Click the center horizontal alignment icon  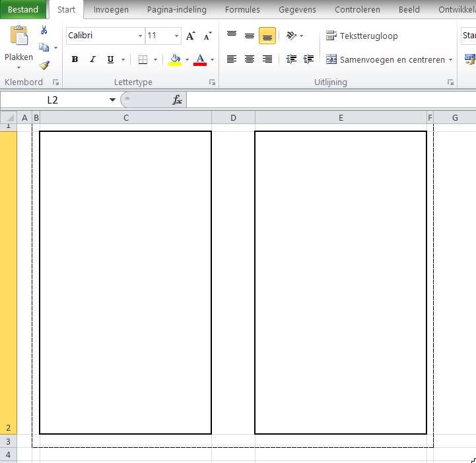coord(250,59)
